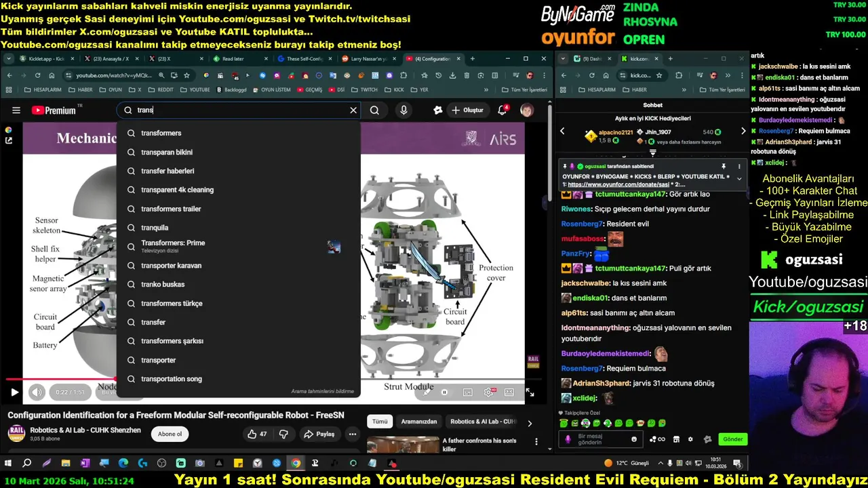Start voice search with microphone icon
The image size is (868, 488).
[x=403, y=110]
